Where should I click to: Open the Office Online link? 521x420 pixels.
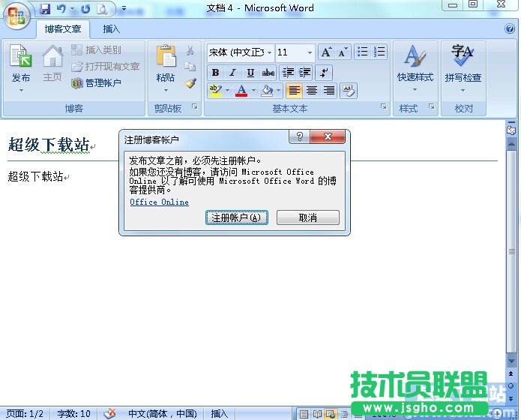click(159, 202)
